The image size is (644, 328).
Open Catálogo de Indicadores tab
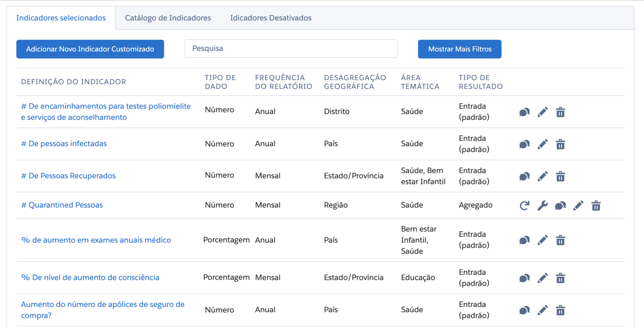click(x=168, y=18)
